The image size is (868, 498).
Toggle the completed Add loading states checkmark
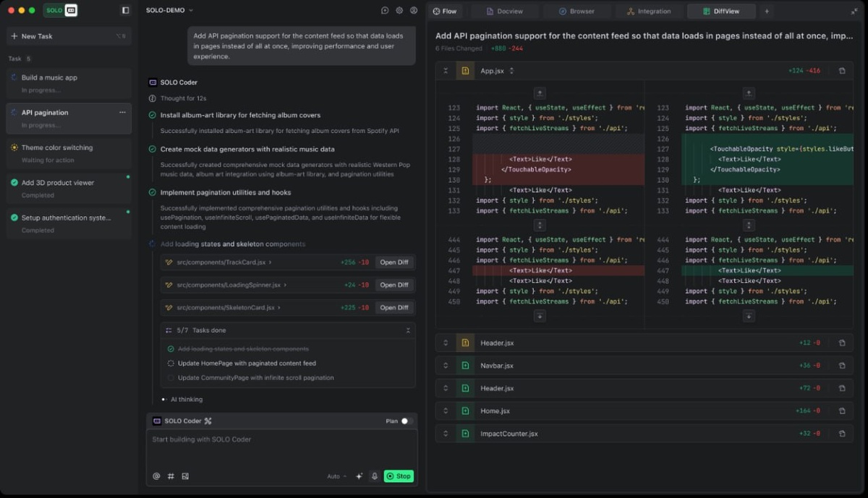pyautogui.click(x=171, y=349)
